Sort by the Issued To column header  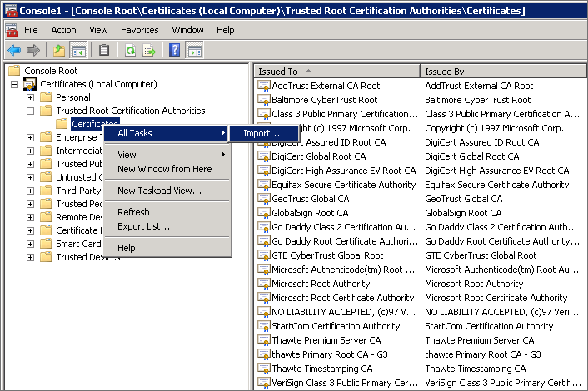click(x=336, y=72)
